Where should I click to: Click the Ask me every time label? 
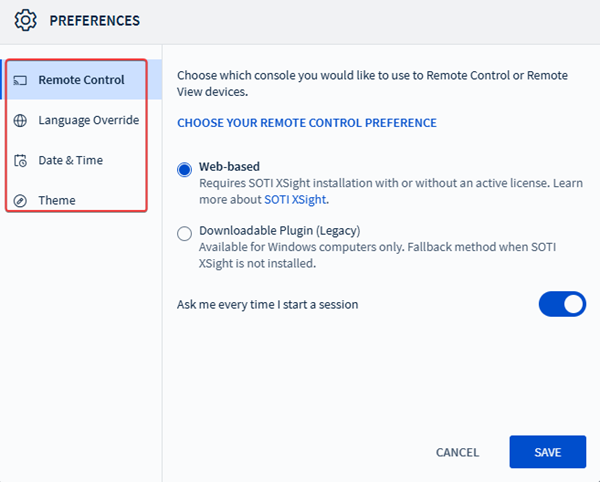[x=267, y=304]
